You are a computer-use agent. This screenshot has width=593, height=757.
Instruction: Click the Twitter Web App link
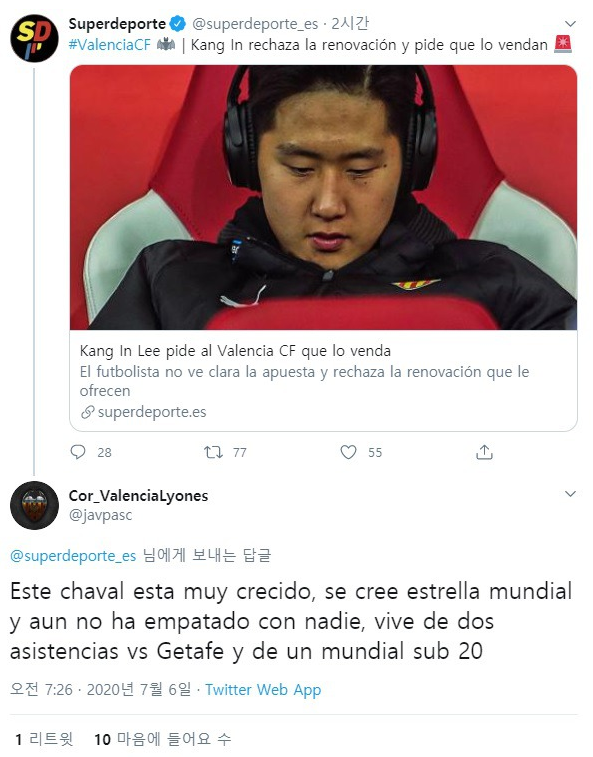(x=263, y=689)
